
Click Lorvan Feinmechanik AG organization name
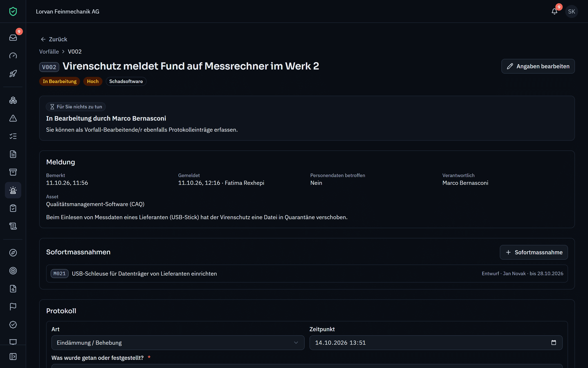click(68, 11)
